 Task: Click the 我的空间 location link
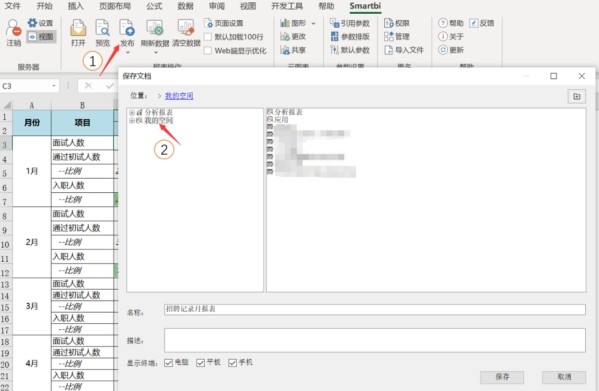179,96
